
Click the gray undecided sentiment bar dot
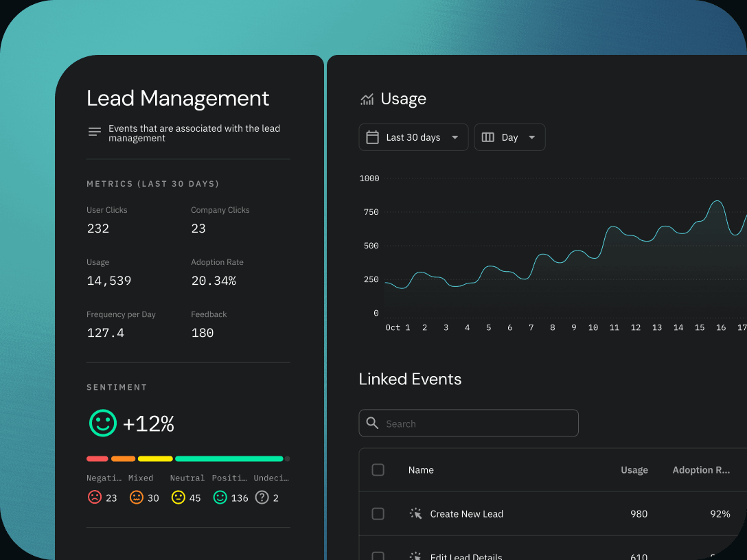[287, 458]
